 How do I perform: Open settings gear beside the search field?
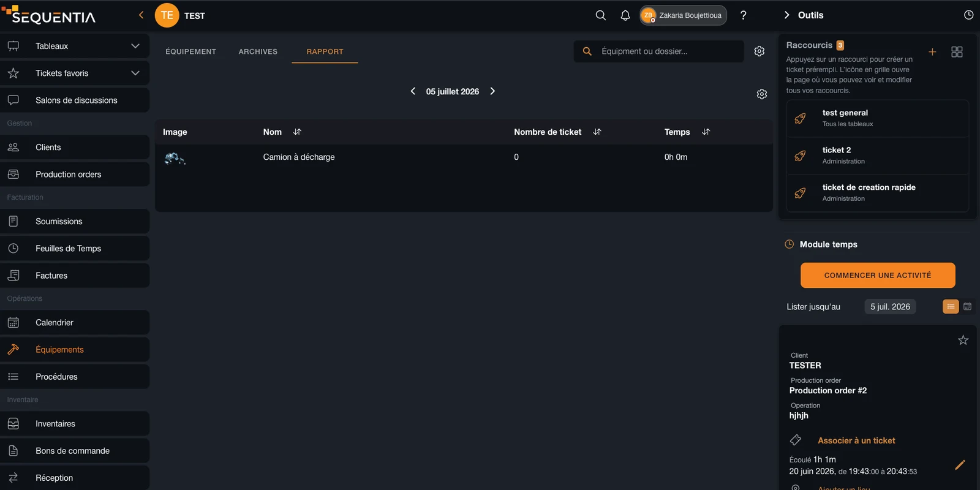click(x=759, y=51)
